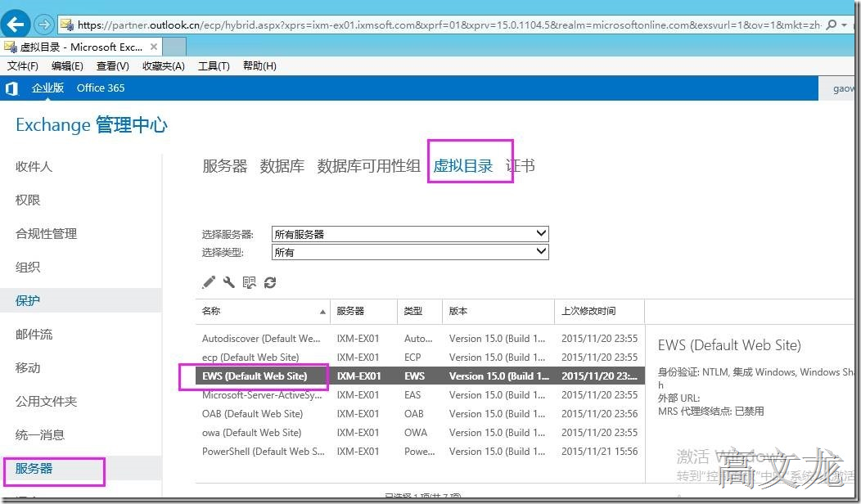Open the 数据库可用性组 tab
This screenshot has width=861, height=504.
[368, 166]
